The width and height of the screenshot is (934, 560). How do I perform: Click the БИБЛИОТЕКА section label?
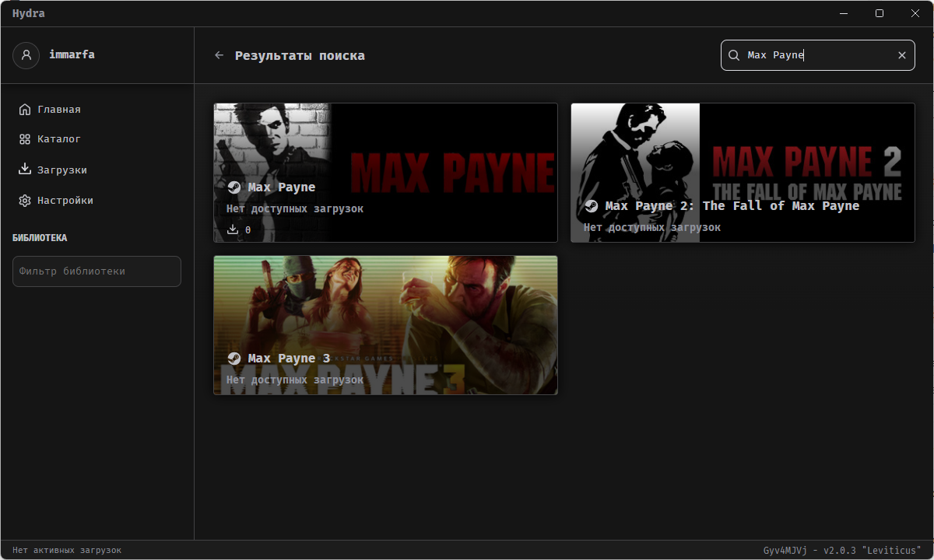click(x=40, y=238)
